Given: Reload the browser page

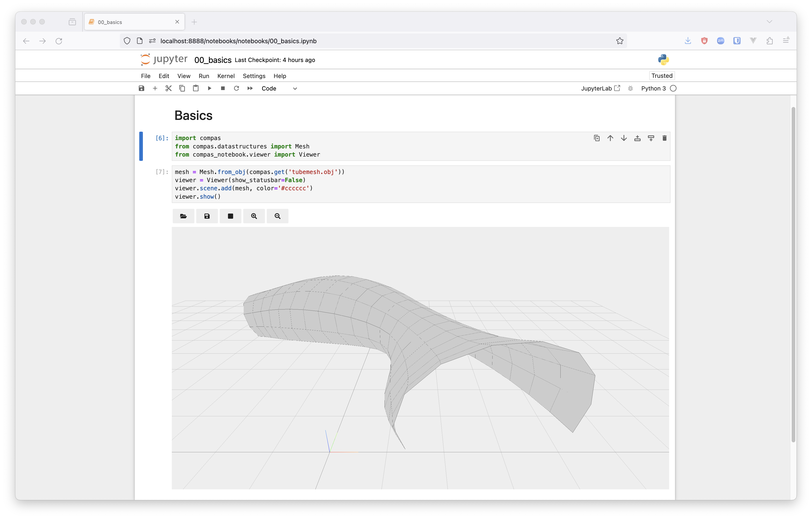Looking at the screenshot, I should point(59,41).
